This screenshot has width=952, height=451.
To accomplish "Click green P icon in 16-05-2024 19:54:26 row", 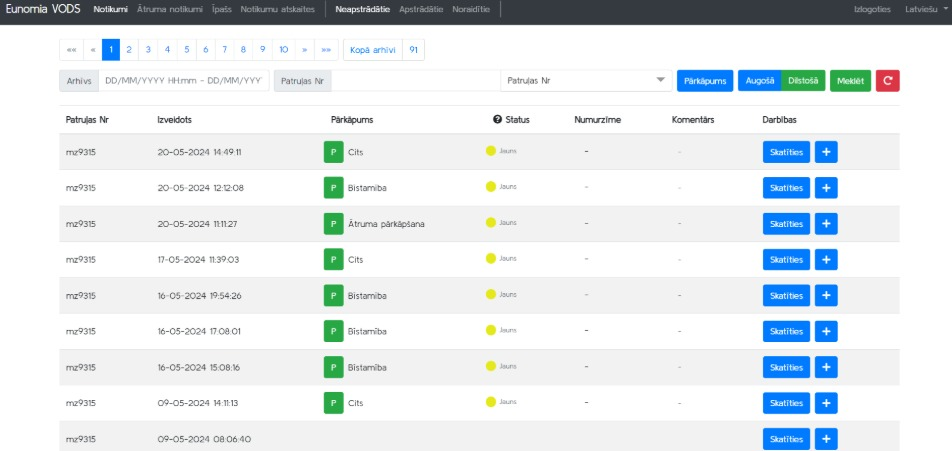I will coord(333,296).
